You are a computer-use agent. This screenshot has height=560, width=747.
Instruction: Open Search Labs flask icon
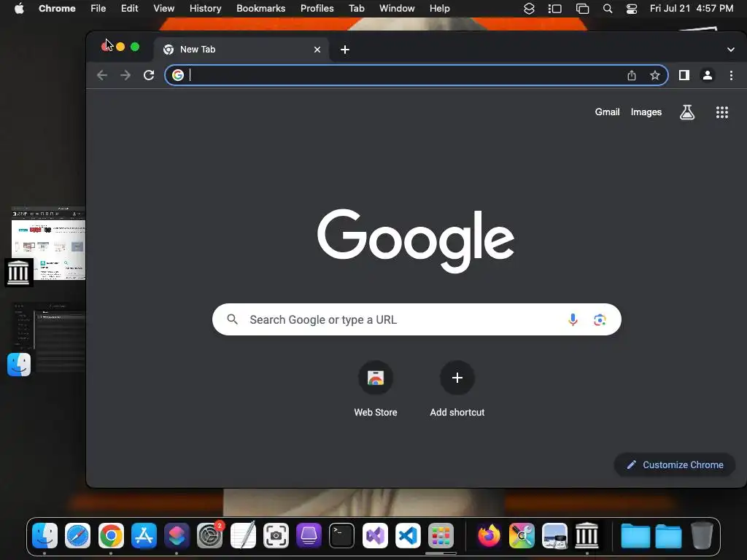pos(687,112)
